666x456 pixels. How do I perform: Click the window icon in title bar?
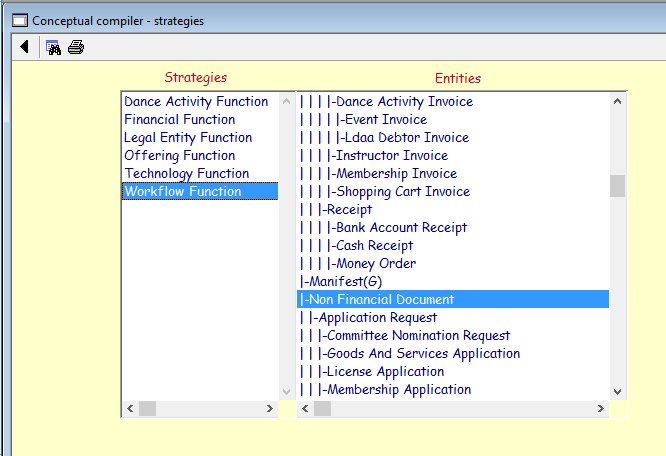click(x=19, y=19)
